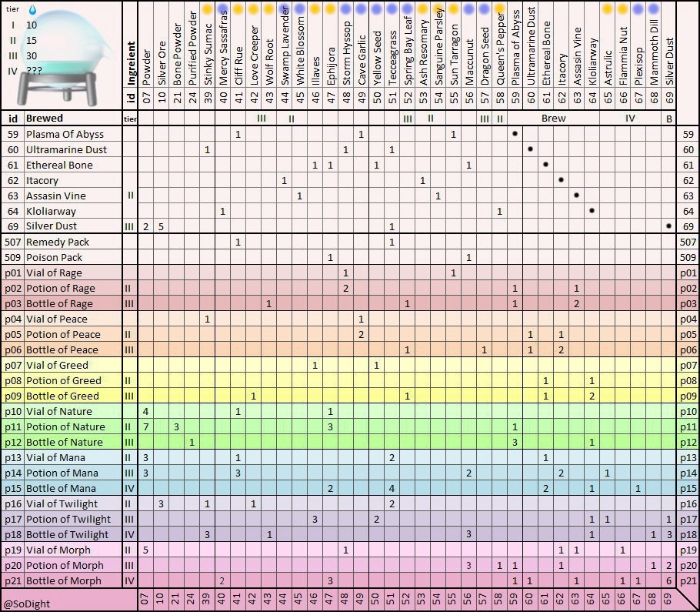Click the p21 label at right edge
The width and height of the screenshot is (700, 612).
click(x=688, y=580)
